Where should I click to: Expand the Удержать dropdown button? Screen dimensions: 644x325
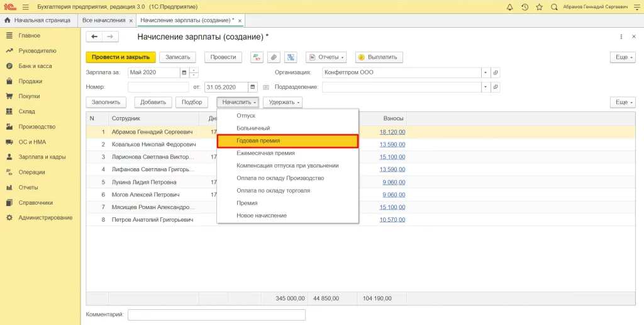pyautogui.click(x=282, y=102)
